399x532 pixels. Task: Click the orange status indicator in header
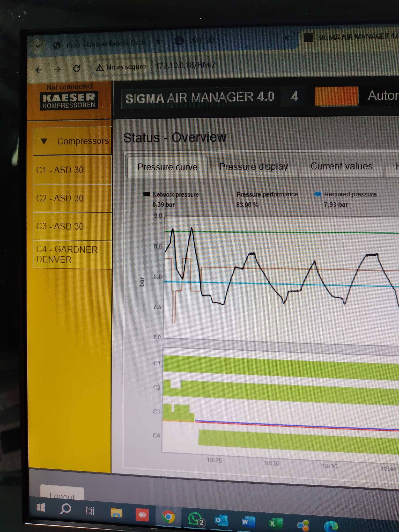(x=336, y=96)
